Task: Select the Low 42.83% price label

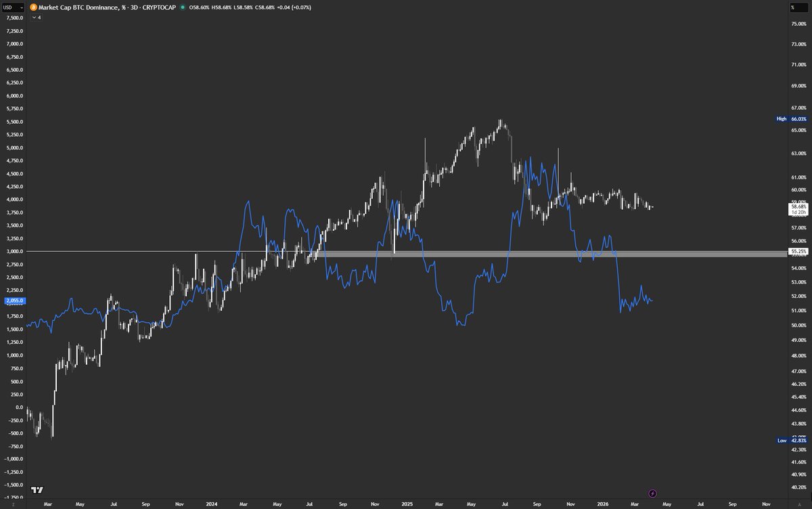Action: coord(791,440)
